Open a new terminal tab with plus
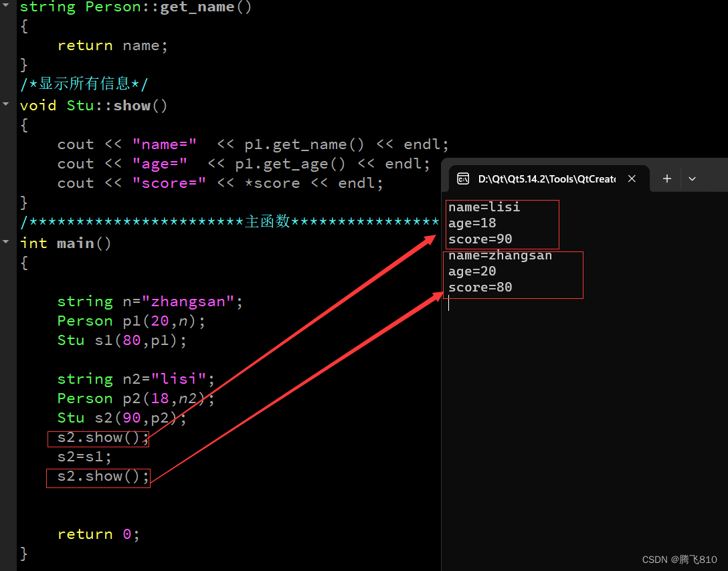Image resolution: width=728 pixels, height=571 pixels. [666, 179]
